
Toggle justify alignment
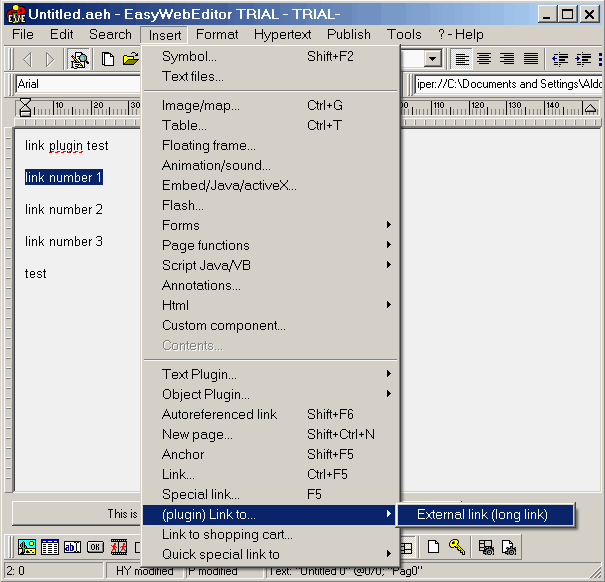pos(531,59)
